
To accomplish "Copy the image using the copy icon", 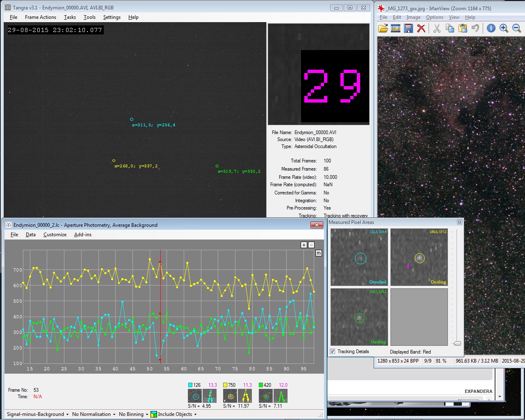I will click(x=450, y=28).
